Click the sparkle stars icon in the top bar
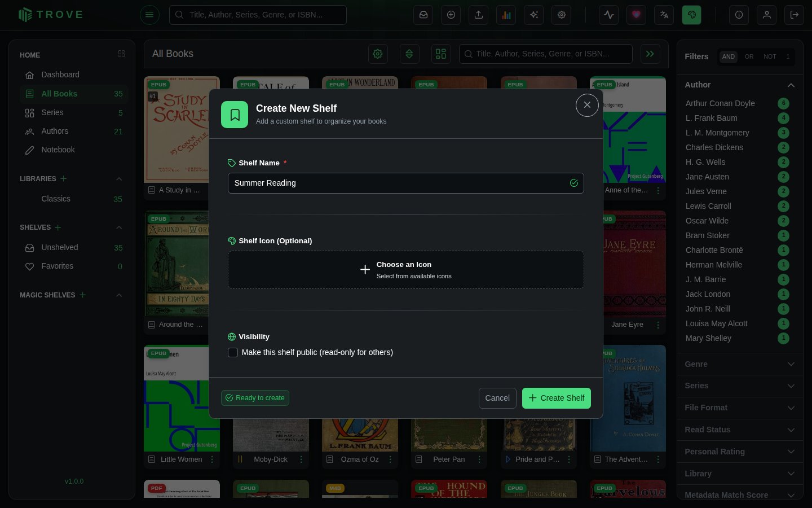This screenshot has width=812, height=508. coord(534,15)
